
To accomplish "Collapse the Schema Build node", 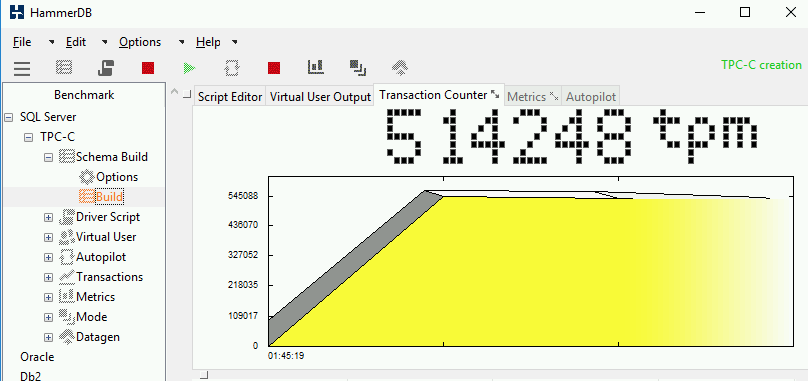I will click(48, 157).
